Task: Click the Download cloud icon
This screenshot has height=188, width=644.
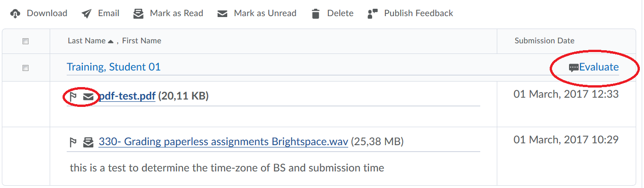Action: point(15,14)
